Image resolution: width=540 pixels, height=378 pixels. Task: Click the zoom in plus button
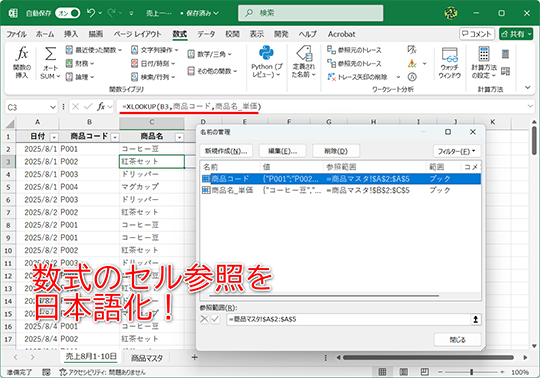pyautogui.click(x=502, y=372)
